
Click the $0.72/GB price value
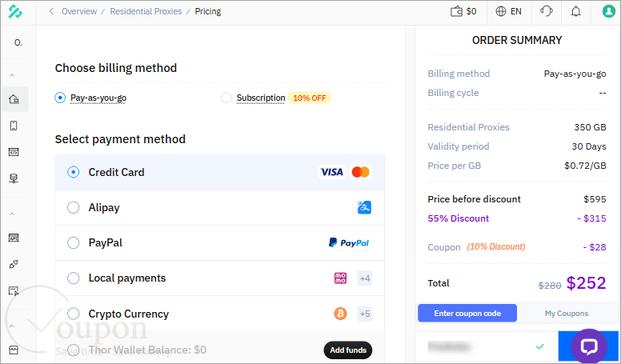click(x=585, y=166)
